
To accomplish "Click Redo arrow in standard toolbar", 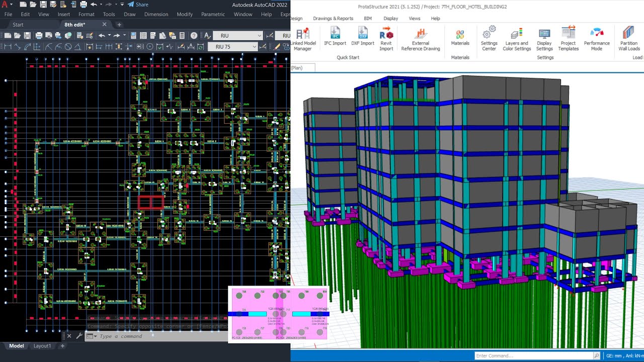I will pyautogui.click(x=117, y=36).
